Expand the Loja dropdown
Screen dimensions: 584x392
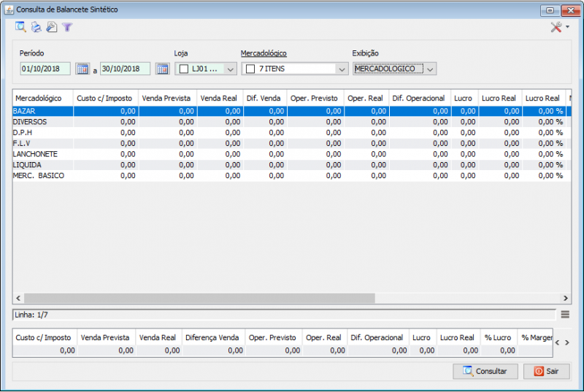pyautogui.click(x=230, y=69)
